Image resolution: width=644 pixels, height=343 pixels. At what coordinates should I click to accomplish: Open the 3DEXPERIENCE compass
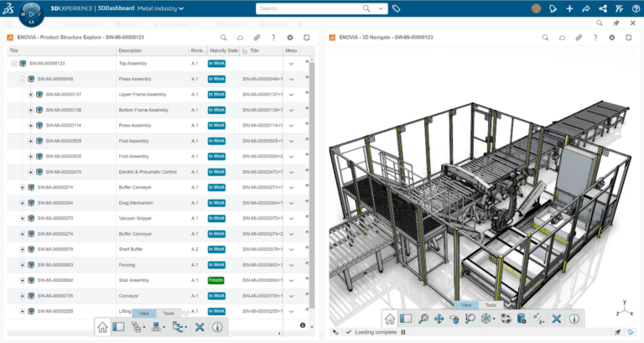click(31, 14)
